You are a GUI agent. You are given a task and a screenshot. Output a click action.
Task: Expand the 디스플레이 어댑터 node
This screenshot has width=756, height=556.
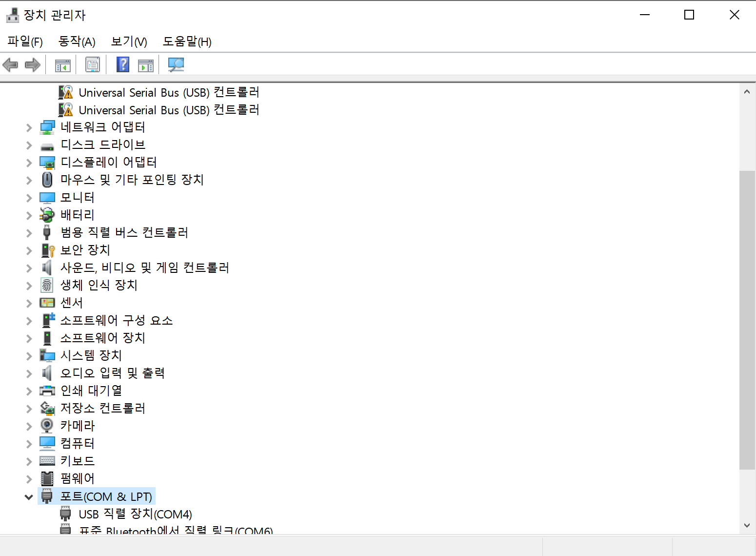tap(29, 163)
